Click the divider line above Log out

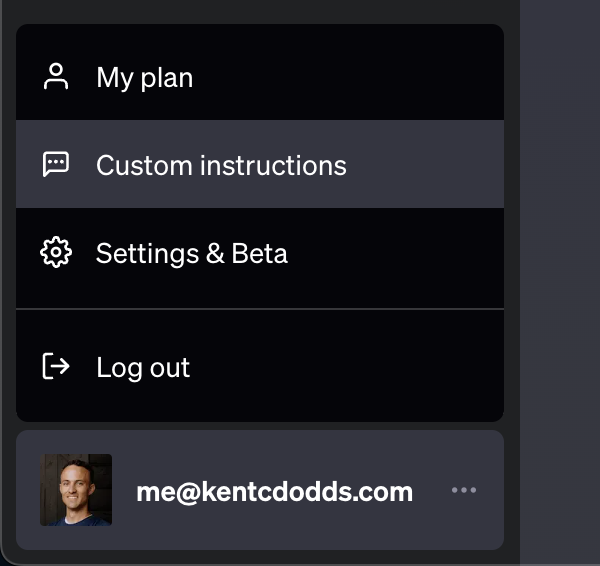click(x=260, y=309)
